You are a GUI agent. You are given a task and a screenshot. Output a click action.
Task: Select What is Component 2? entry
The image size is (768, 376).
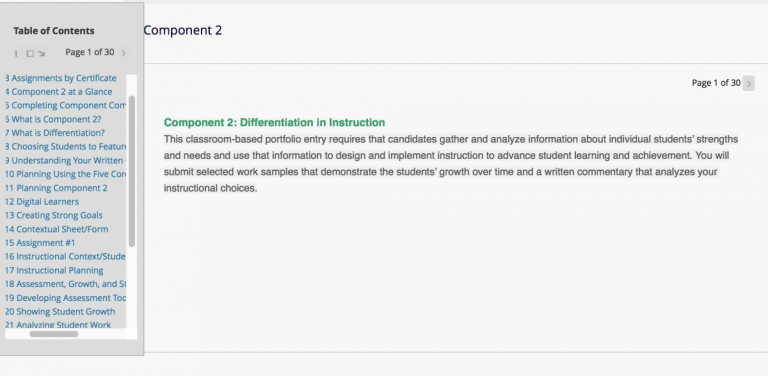click(53, 119)
